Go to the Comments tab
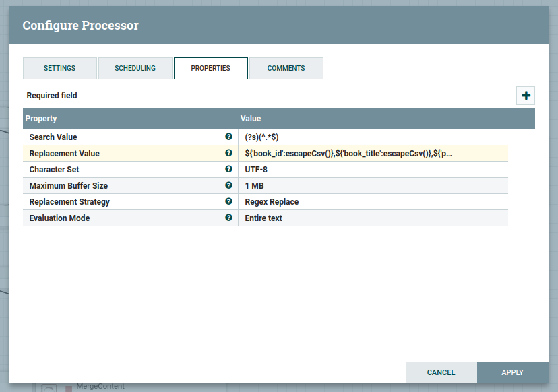558x392 pixels. (x=286, y=68)
